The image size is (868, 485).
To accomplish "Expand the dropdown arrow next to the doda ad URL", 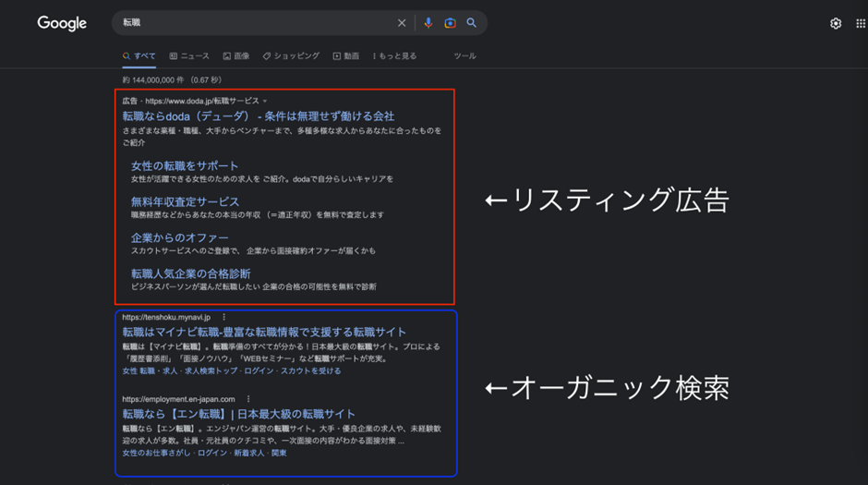I will coord(265,102).
